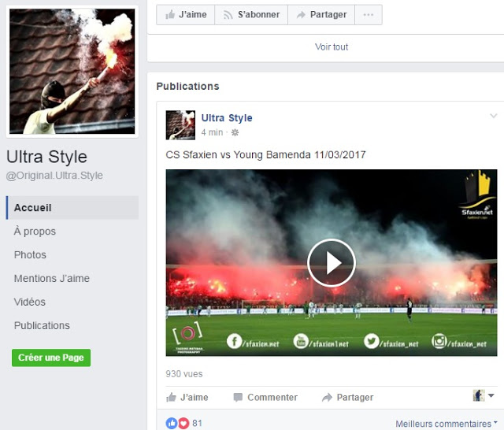Screen dimensions: 504x430
Task: Click the green Créer une Page button
Action: (x=51, y=358)
